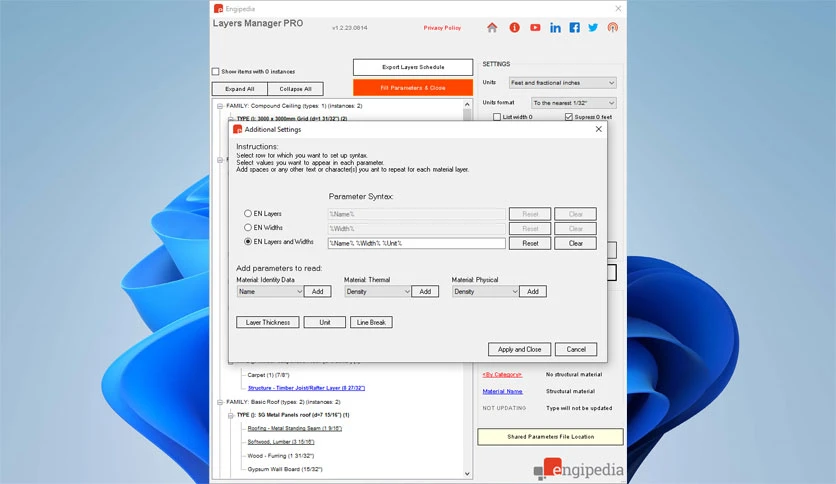Screen dimensions: 836x484
Task: Close the Additional Settings dialog with X
Action: (x=598, y=129)
